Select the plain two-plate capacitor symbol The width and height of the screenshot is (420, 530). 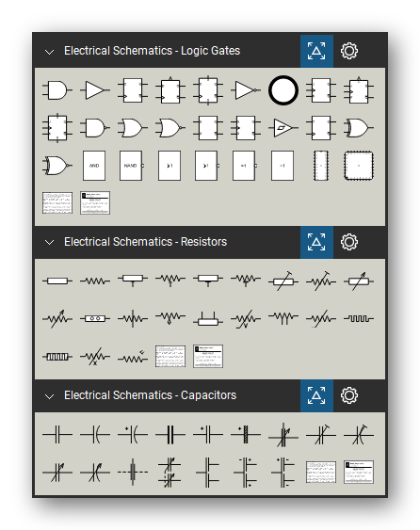pos(57,434)
